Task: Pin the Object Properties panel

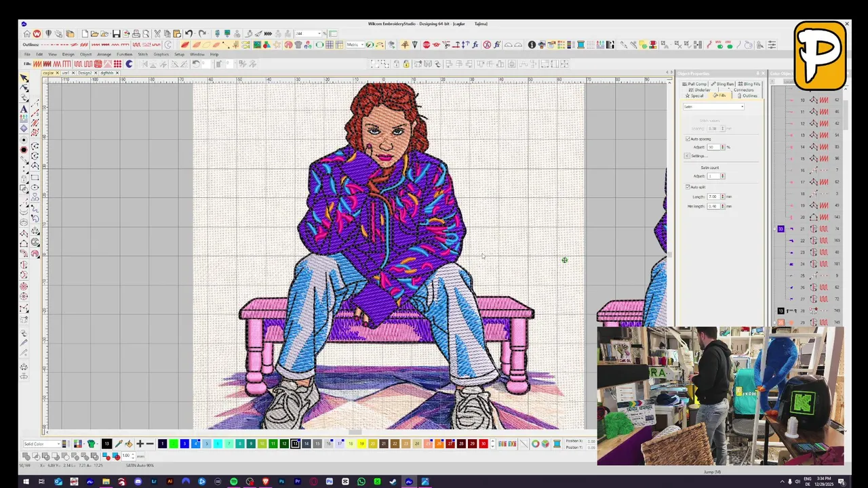Action: (757, 73)
